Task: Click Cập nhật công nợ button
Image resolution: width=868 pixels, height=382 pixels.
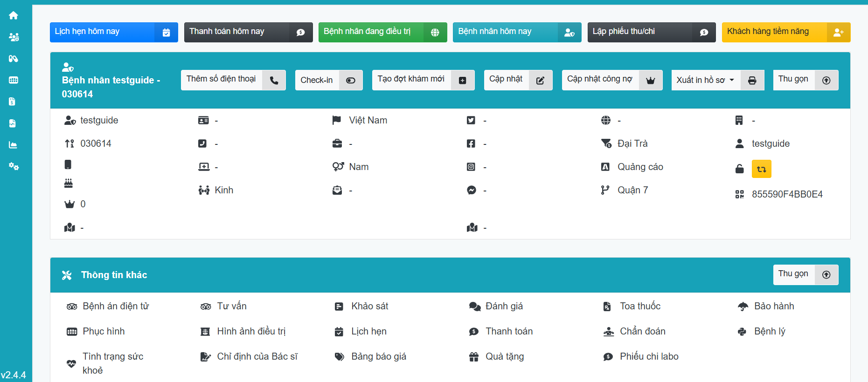Action: click(611, 80)
